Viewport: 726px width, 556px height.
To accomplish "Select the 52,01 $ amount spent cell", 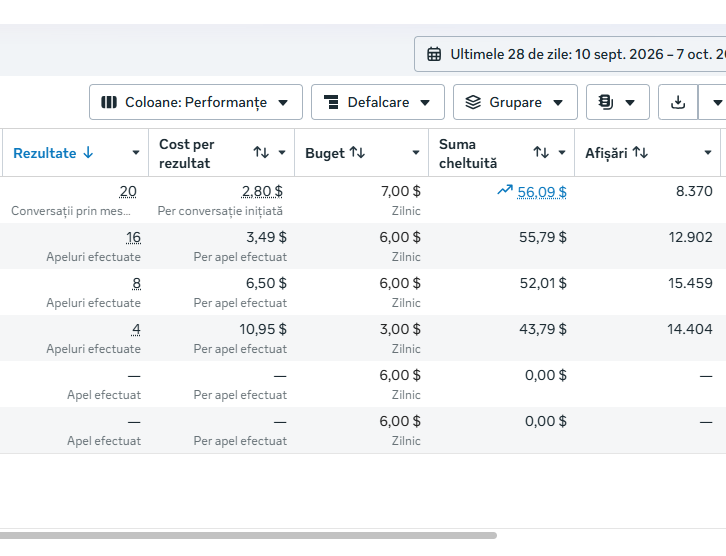I will (543, 283).
